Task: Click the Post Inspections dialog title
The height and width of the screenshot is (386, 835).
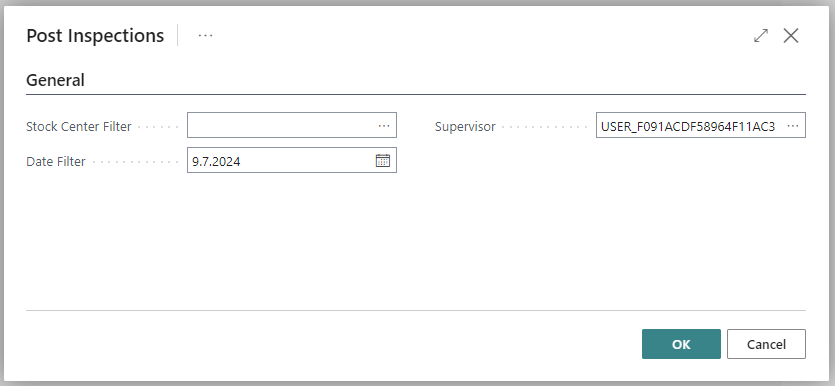Action: [x=95, y=36]
